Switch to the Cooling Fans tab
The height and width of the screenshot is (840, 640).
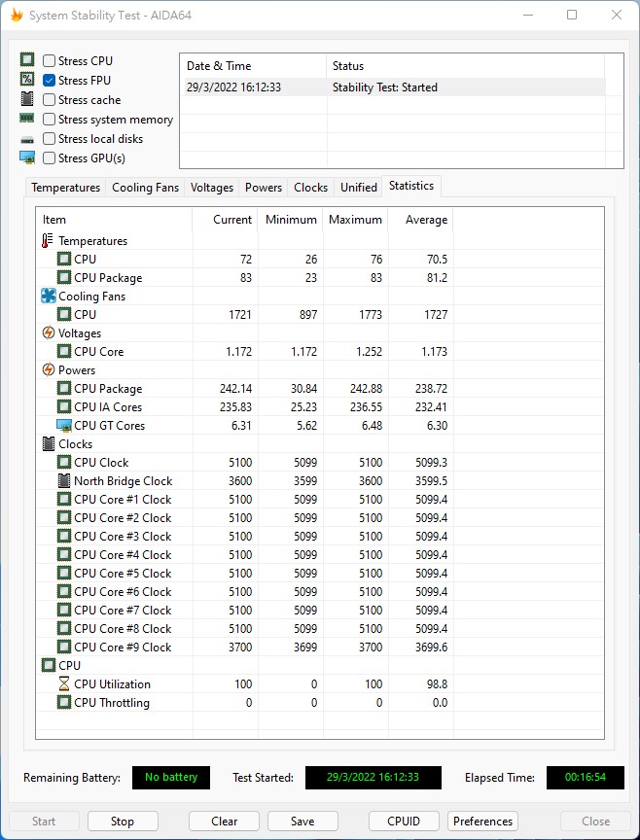coord(145,188)
